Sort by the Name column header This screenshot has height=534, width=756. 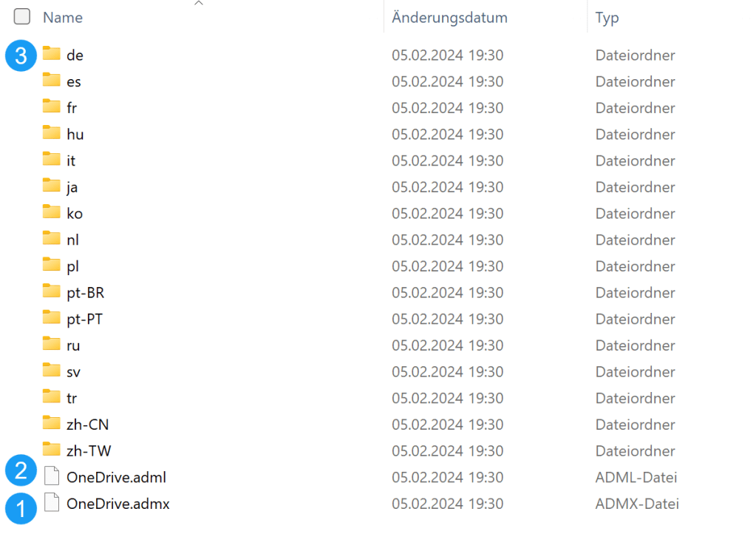63,17
